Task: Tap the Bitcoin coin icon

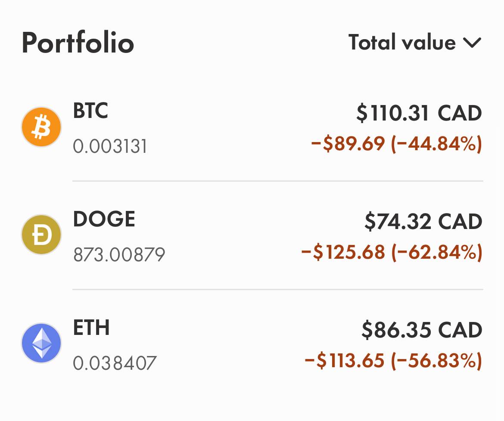Action: [41, 127]
